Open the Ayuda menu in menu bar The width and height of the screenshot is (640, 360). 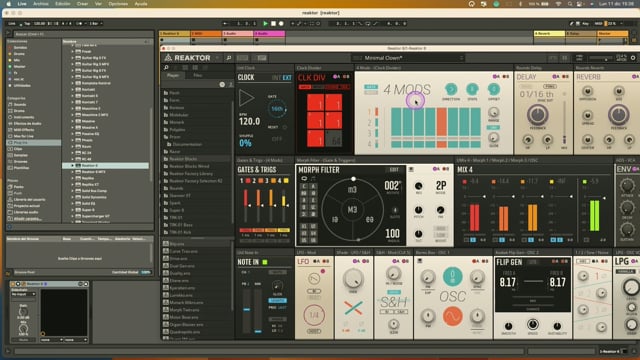[x=141, y=4]
